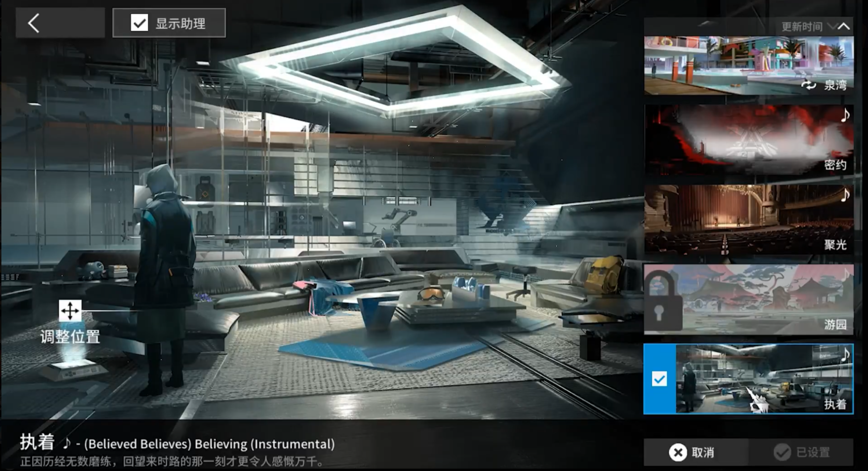Select the four-way move position icon

(x=70, y=311)
